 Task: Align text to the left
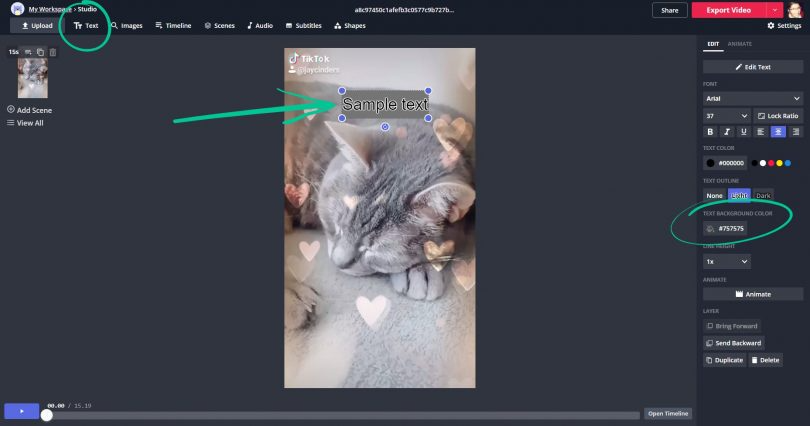pos(761,131)
